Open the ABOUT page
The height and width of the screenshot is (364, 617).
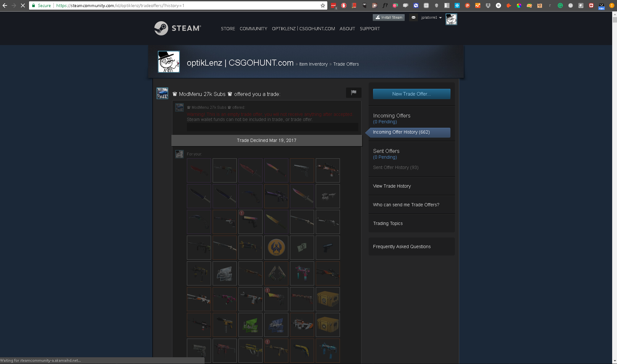[x=347, y=29]
